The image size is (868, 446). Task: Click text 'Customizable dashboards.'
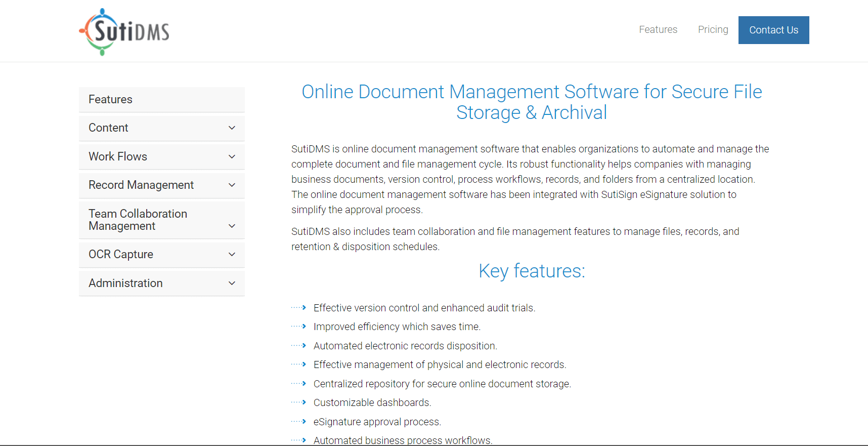pos(372,402)
